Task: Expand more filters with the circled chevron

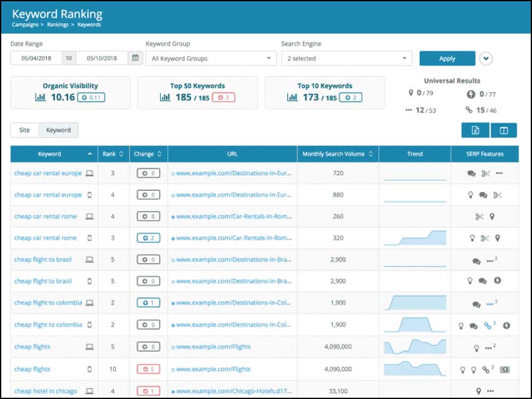Action: [x=486, y=58]
